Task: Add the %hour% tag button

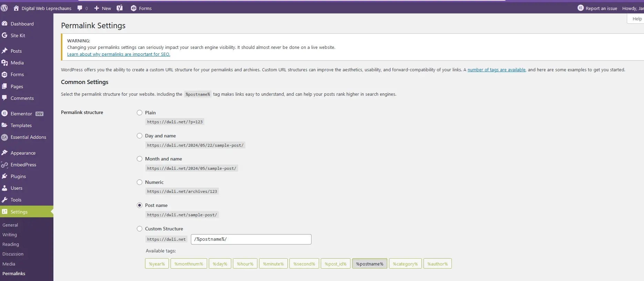Action: pos(245,264)
